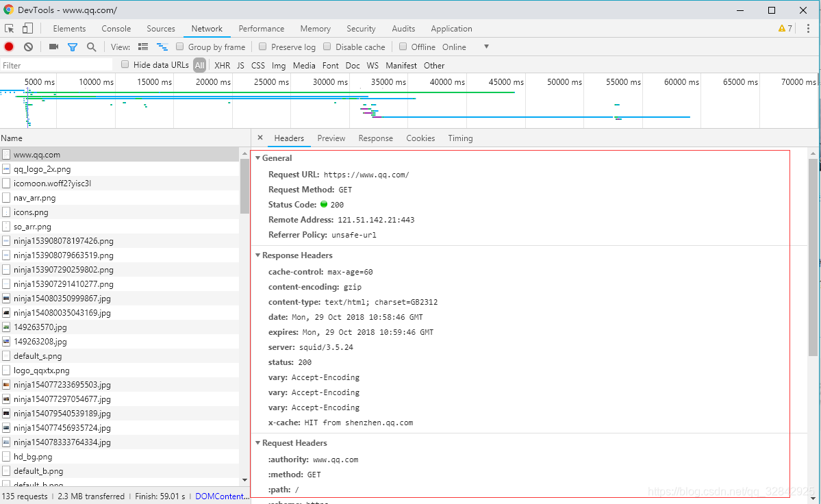Activate the inspect element picker icon

(x=10, y=29)
